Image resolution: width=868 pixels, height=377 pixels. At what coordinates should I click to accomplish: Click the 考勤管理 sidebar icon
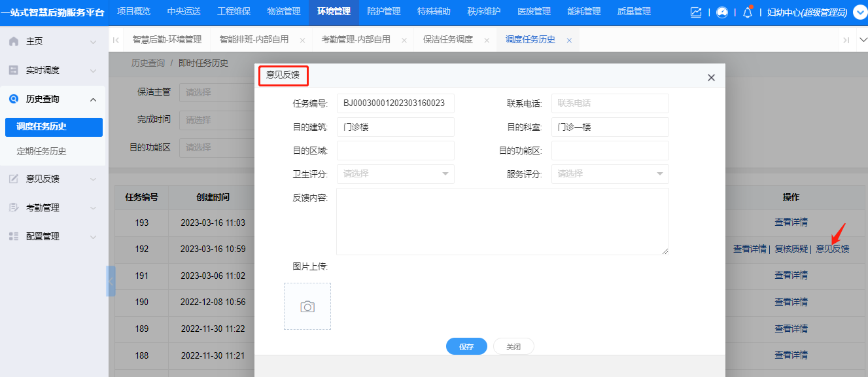(14, 207)
